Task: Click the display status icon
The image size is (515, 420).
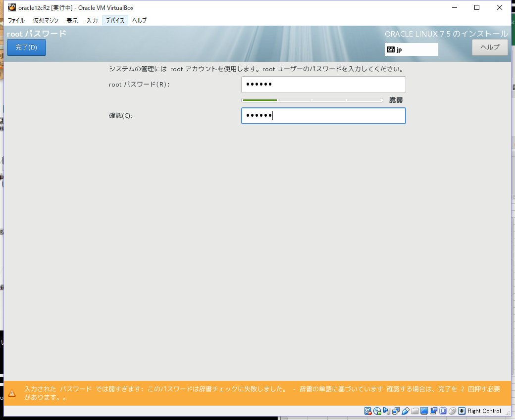Action: pyautogui.click(x=423, y=411)
